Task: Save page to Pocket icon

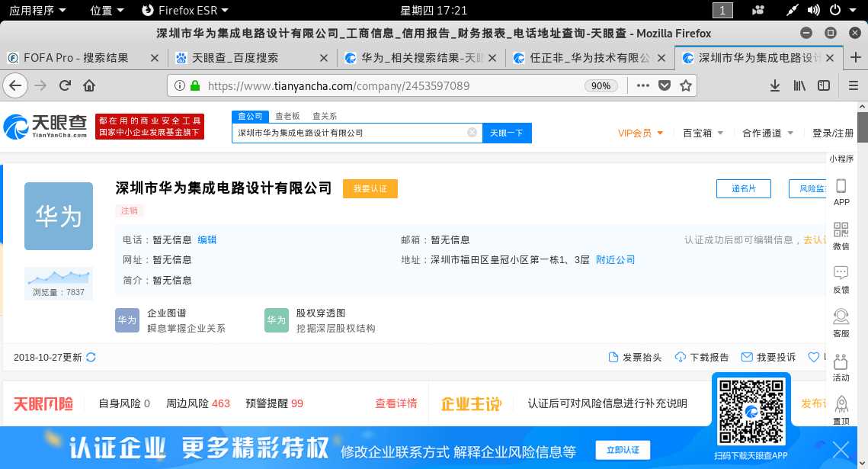Action: coord(665,85)
